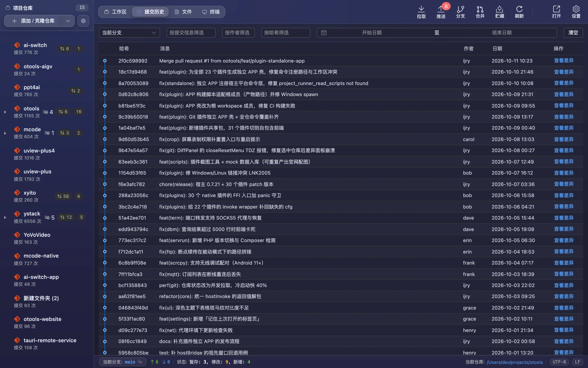
Task: Click the 清空 clear filters button
Action: click(x=573, y=33)
